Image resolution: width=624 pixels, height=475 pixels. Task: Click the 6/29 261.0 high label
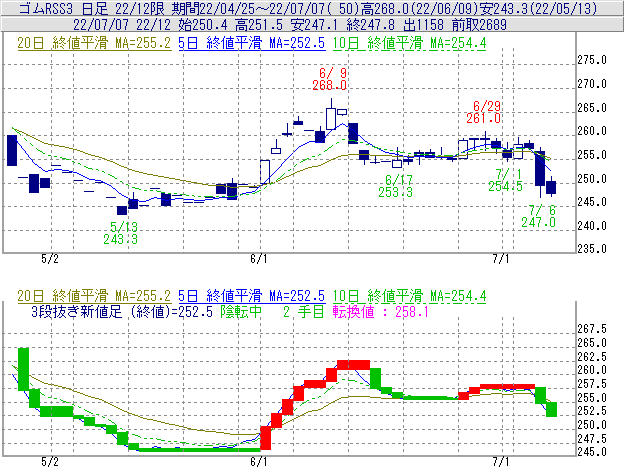click(x=484, y=112)
